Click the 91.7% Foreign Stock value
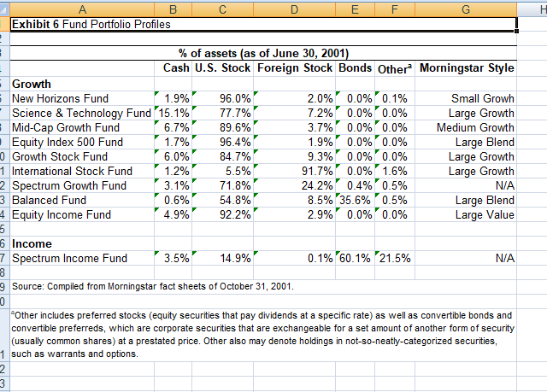This screenshot has height=392, width=547. (294, 171)
